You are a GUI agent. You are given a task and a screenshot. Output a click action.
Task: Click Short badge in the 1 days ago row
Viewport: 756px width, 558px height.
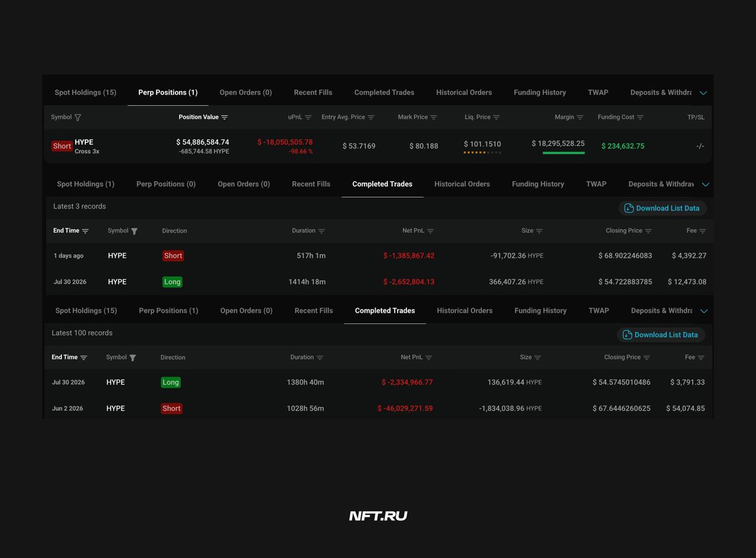coord(173,256)
